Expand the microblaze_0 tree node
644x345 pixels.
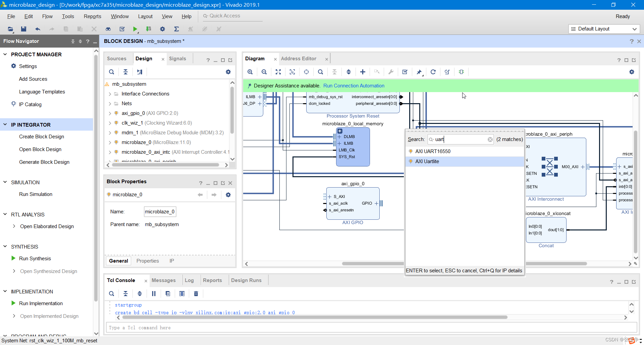pyautogui.click(x=110, y=143)
